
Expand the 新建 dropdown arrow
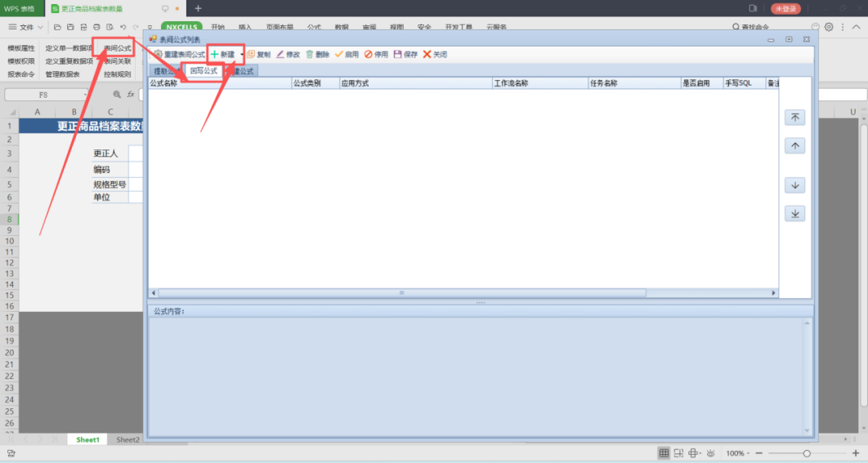241,55
